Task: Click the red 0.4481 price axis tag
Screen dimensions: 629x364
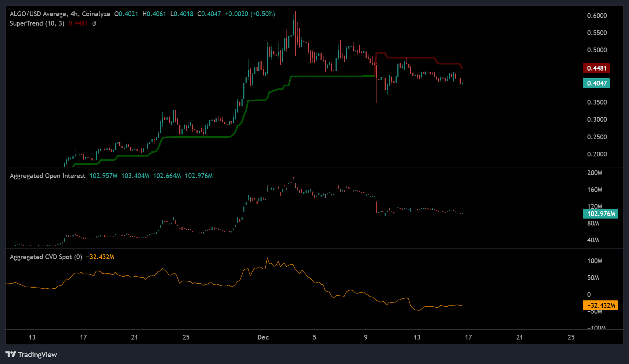Action: (x=596, y=68)
